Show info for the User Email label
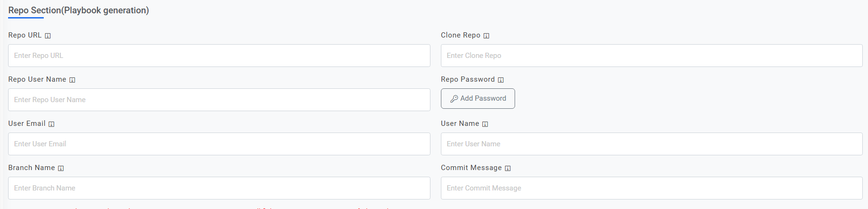The height and width of the screenshot is (209, 868). (51, 124)
